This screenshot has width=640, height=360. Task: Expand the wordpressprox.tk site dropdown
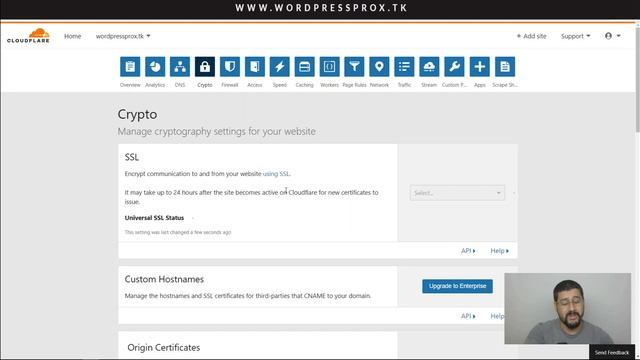123,36
